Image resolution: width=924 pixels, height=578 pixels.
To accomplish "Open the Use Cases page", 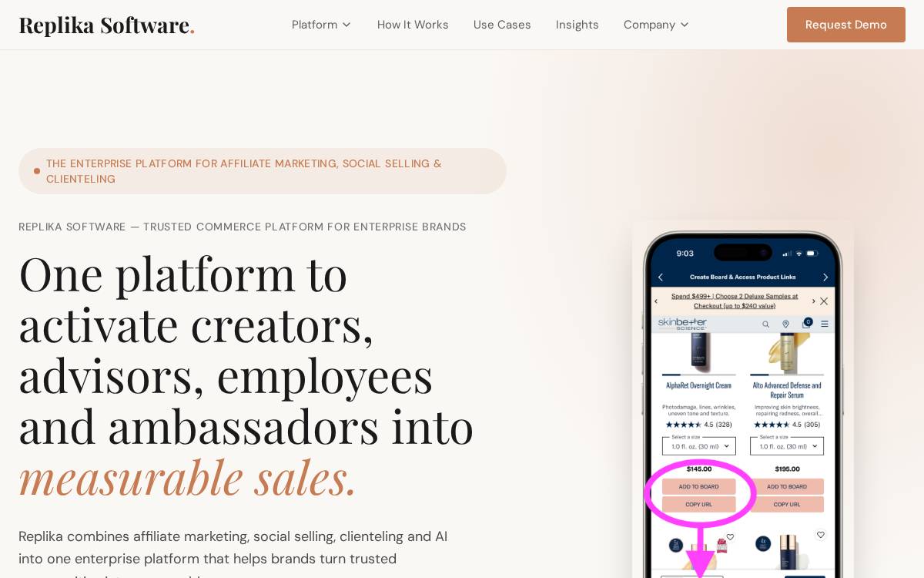I will 502,25.
